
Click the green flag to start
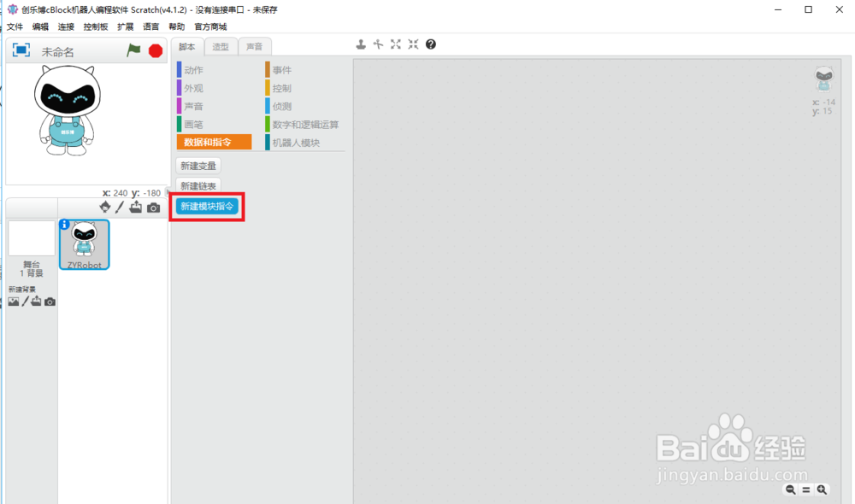pos(133,50)
